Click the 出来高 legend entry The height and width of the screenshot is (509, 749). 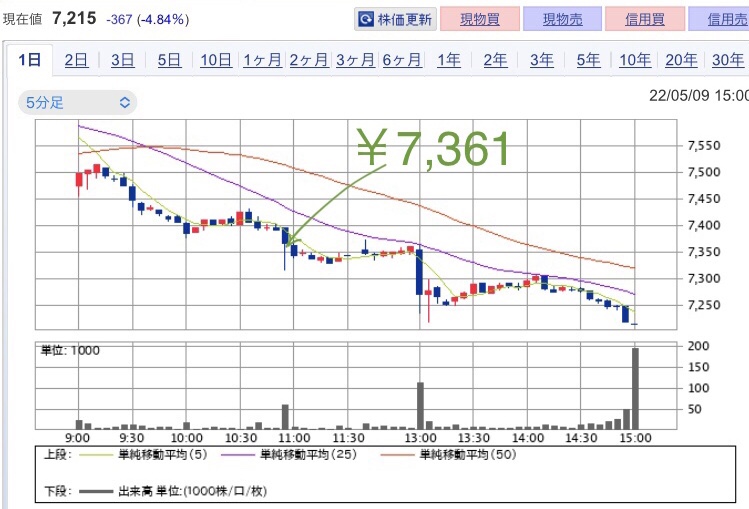click(x=173, y=491)
